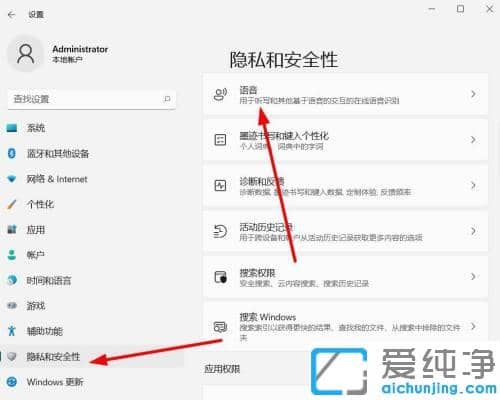500x400 pixels.
Task: Select the 游戏 controller icon
Action: (x=12, y=306)
